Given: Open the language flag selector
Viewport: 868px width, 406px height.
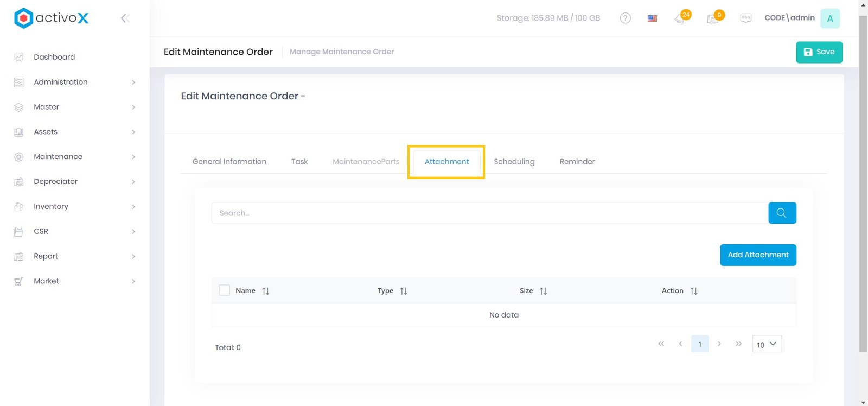Looking at the screenshot, I should [652, 18].
